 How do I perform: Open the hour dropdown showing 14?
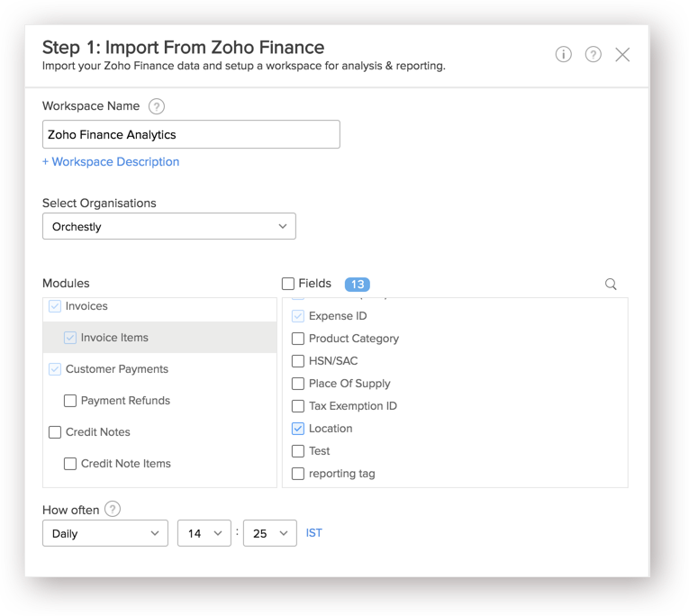204,533
